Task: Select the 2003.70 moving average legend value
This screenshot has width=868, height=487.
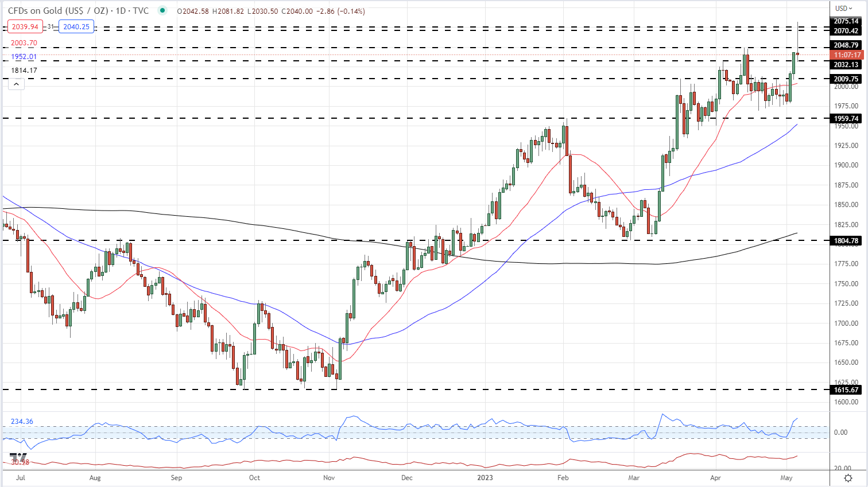Action: pos(24,43)
